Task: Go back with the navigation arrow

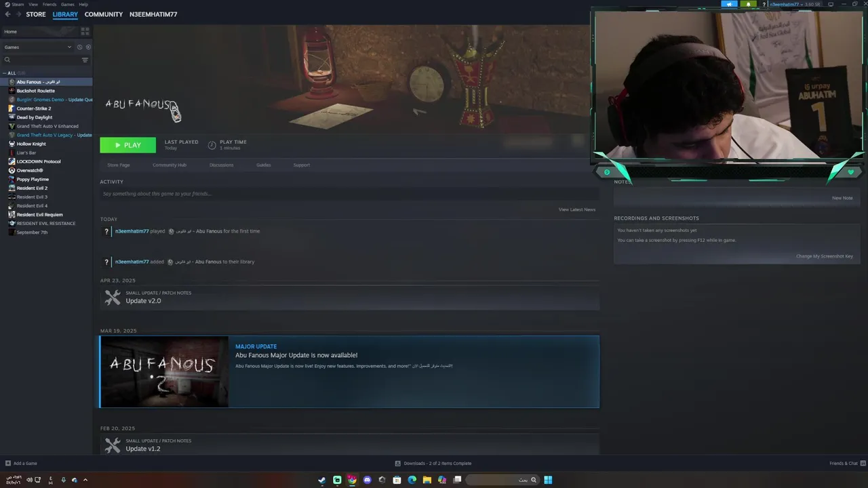Action: point(8,14)
